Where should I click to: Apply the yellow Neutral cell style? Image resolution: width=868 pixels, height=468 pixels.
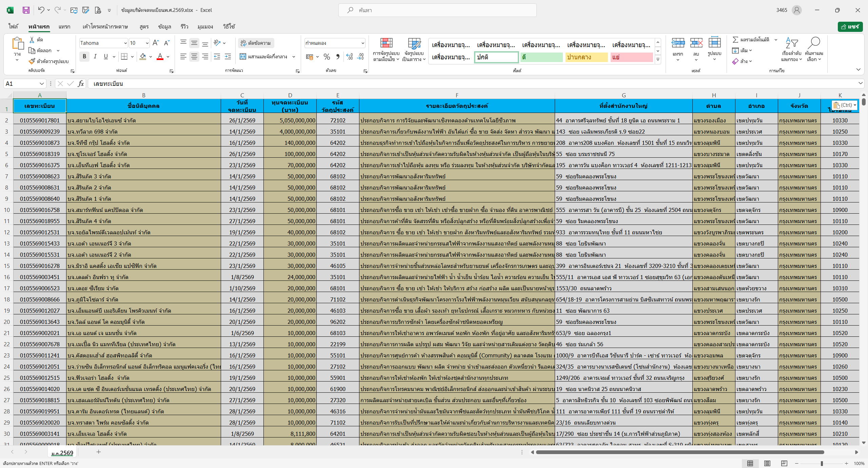(586, 57)
